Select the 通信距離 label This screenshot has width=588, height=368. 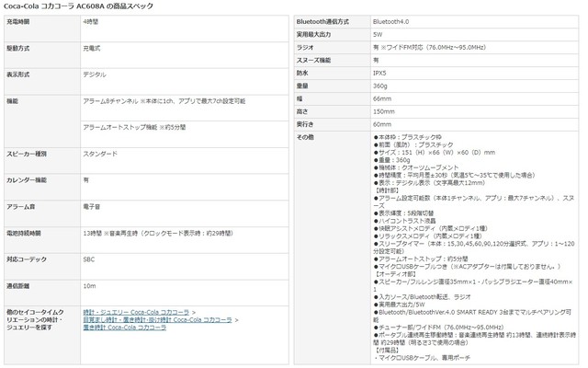(18, 286)
